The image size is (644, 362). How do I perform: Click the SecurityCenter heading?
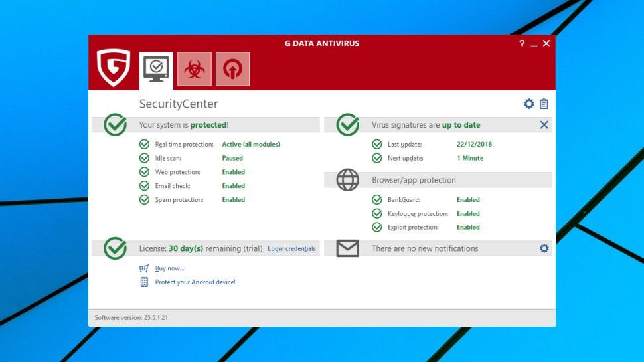coord(178,104)
